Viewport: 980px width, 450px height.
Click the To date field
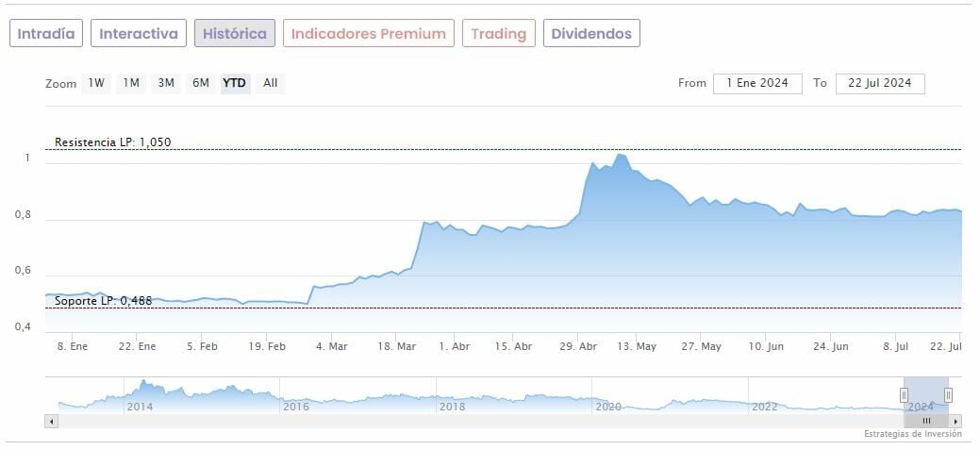coord(879,83)
